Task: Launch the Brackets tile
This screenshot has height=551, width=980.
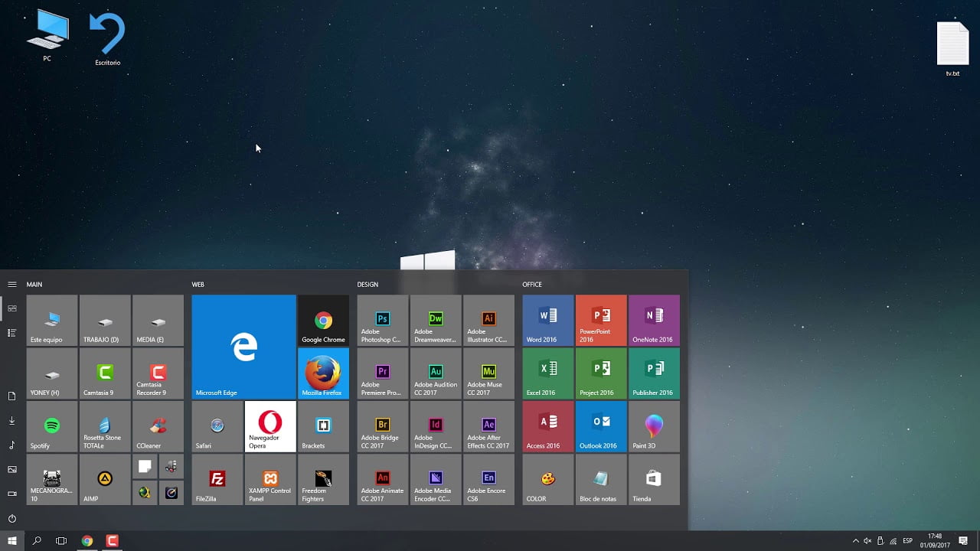Action: tap(323, 426)
